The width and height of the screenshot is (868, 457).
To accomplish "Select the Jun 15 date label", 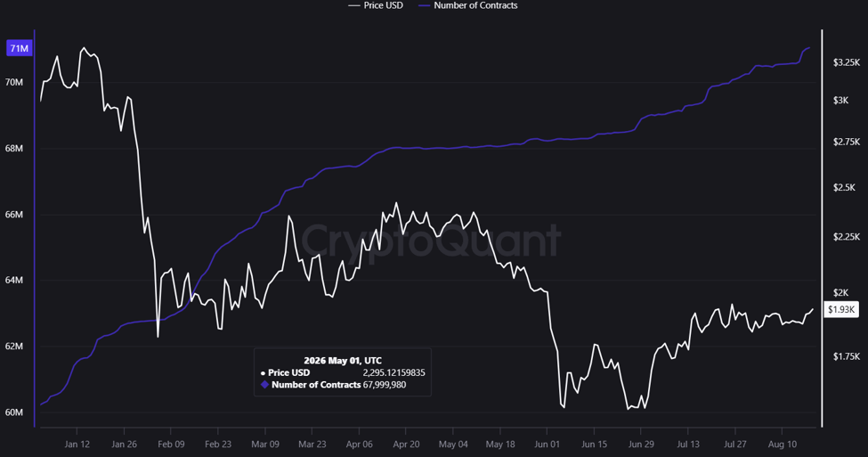I will coord(594,445).
